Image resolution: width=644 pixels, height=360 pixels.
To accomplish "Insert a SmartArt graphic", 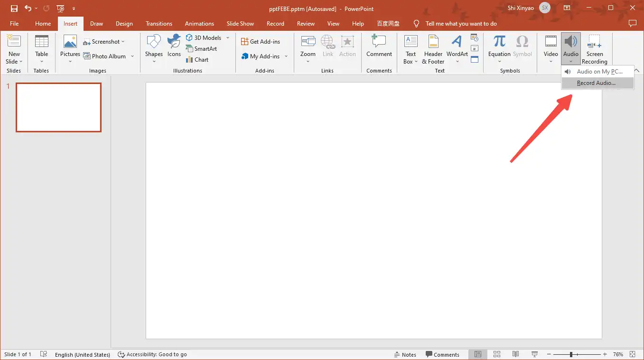I will (202, 49).
